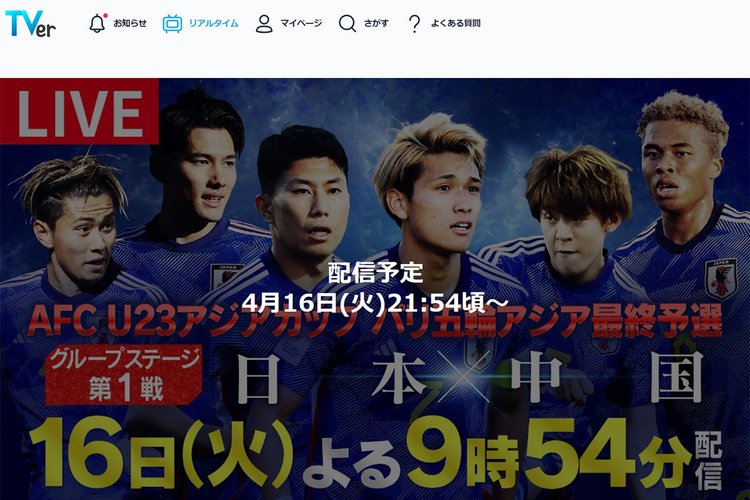
Task: Open notifications via the bell icon
Action: coord(97,23)
